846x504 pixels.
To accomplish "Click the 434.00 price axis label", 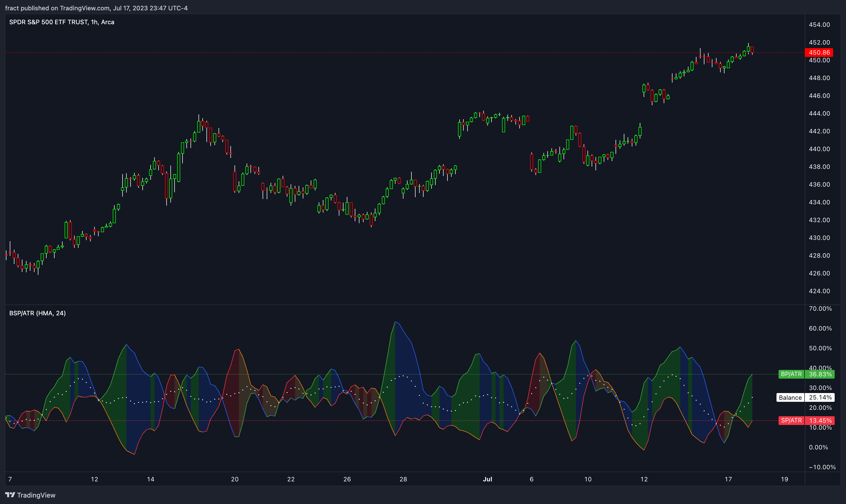I will (x=819, y=202).
